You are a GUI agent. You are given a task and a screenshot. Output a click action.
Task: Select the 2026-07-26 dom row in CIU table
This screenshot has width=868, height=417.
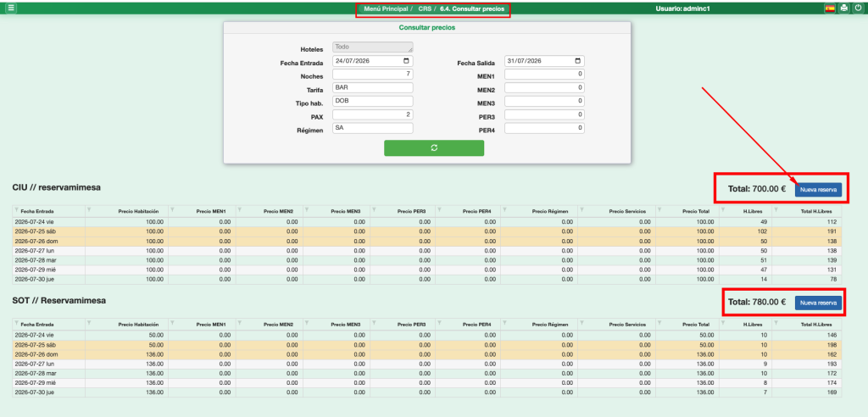click(x=427, y=242)
